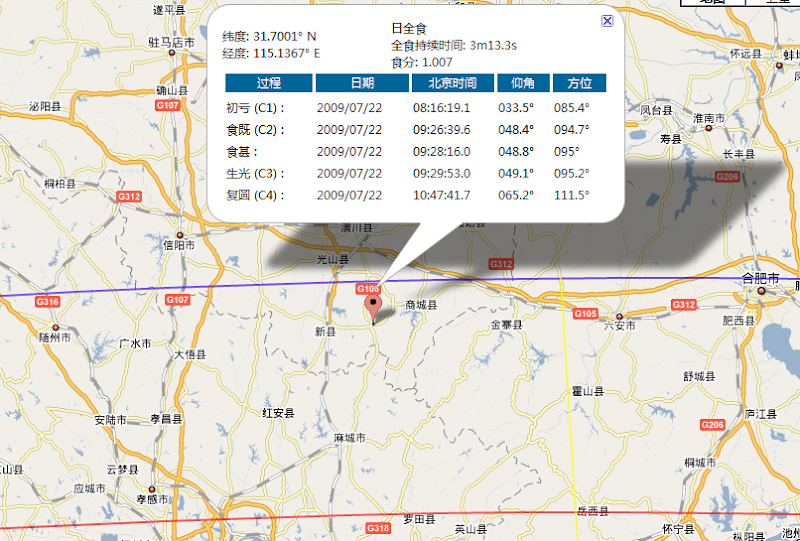Viewport: 800px width, 541px height.
Task: Click the time 09:28:16.0
Action: coord(442,152)
